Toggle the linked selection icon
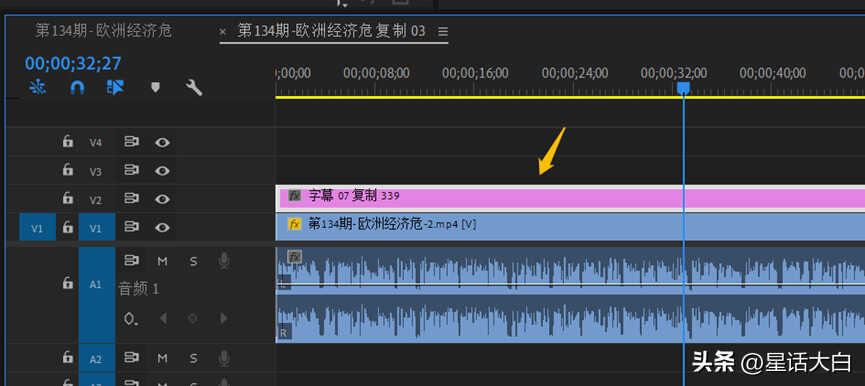This screenshot has width=865, height=386. pyautogui.click(x=115, y=87)
